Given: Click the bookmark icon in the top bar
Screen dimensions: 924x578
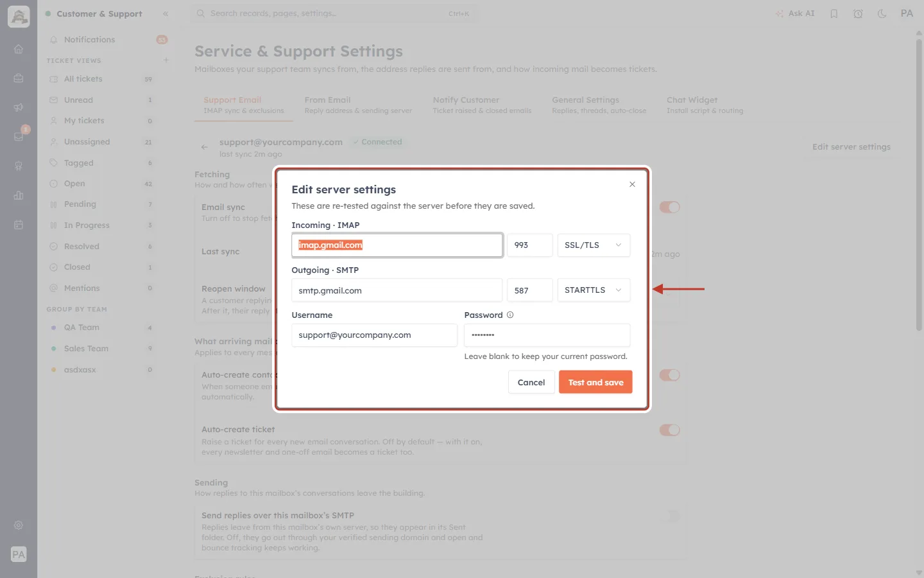Looking at the screenshot, I should click(834, 13).
